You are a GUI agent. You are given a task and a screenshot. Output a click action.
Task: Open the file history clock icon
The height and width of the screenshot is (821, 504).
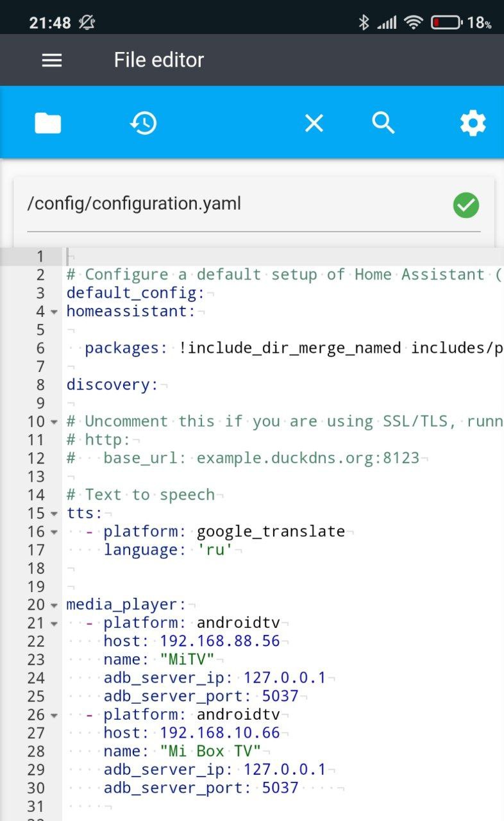pos(144,123)
